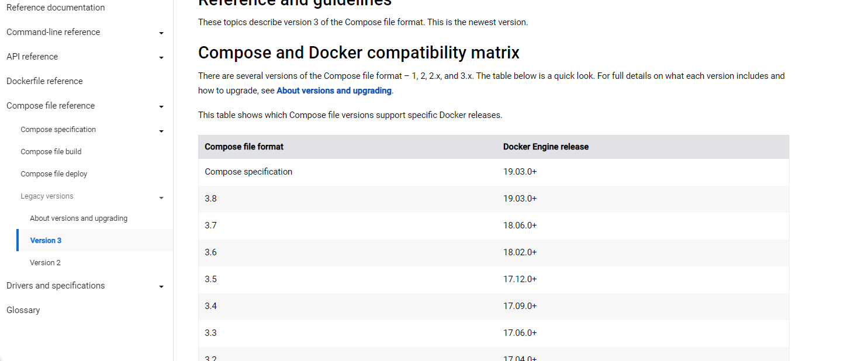Select Version 3 in the sidebar
This screenshot has width=868, height=361.
[46, 240]
